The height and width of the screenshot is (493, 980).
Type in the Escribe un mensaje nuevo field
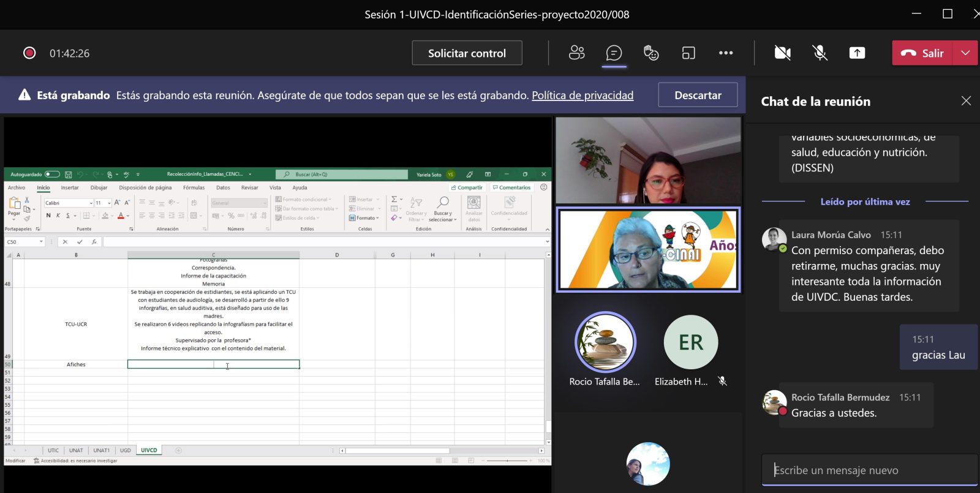(x=869, y=470)
